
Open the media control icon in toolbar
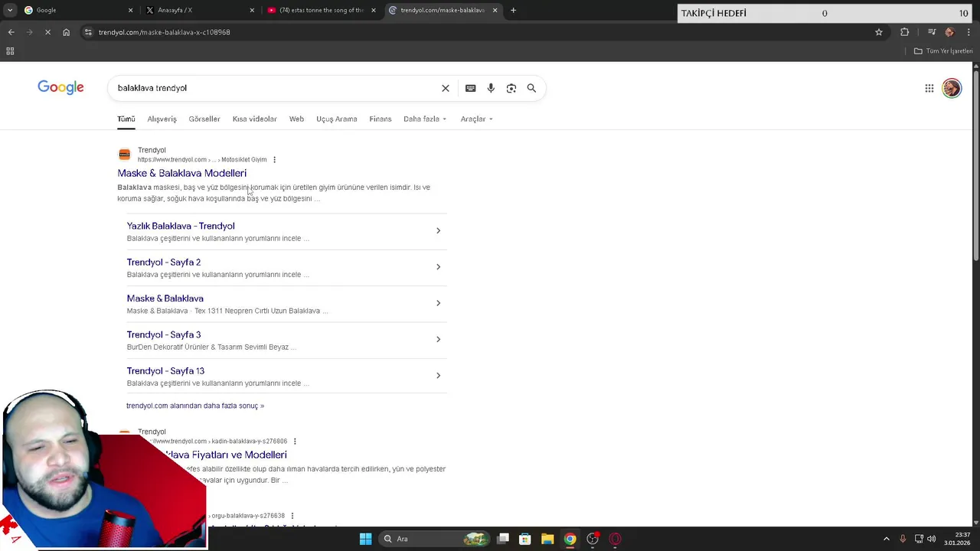click(932, 32)
